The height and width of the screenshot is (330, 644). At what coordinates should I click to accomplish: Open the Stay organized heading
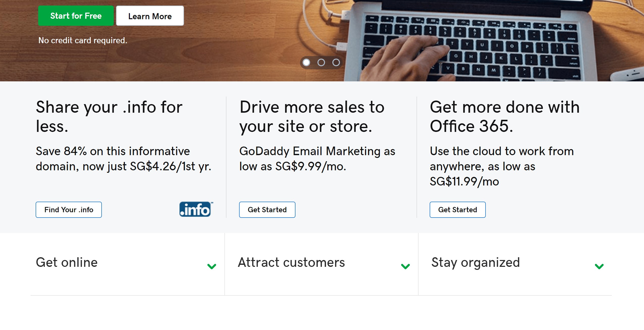(x=475, y=262)
